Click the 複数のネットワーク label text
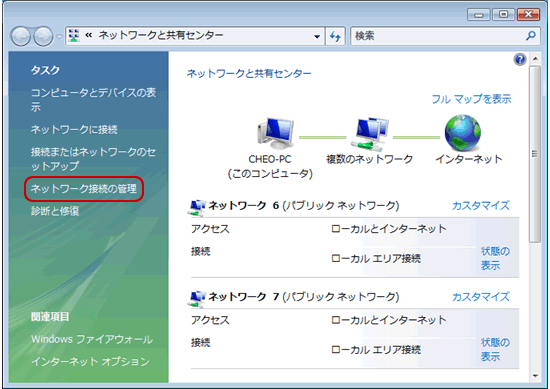The image size is (550, 389). [x=369, y=159]
